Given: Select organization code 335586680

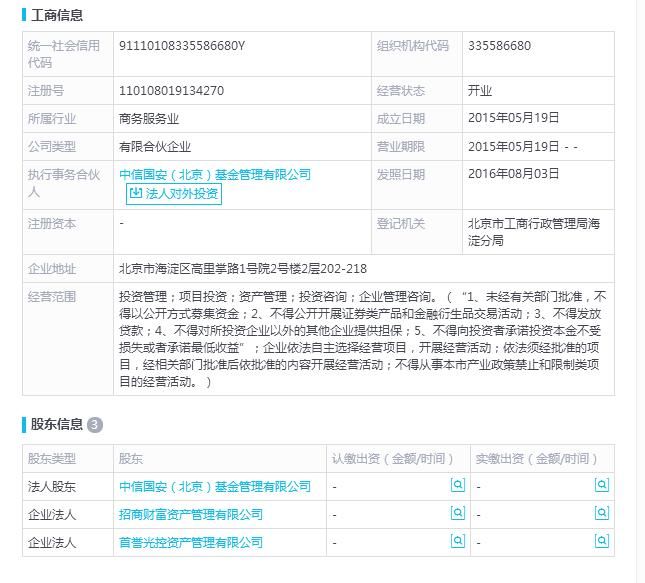Looking at the screenshot, I should [499, 46].
